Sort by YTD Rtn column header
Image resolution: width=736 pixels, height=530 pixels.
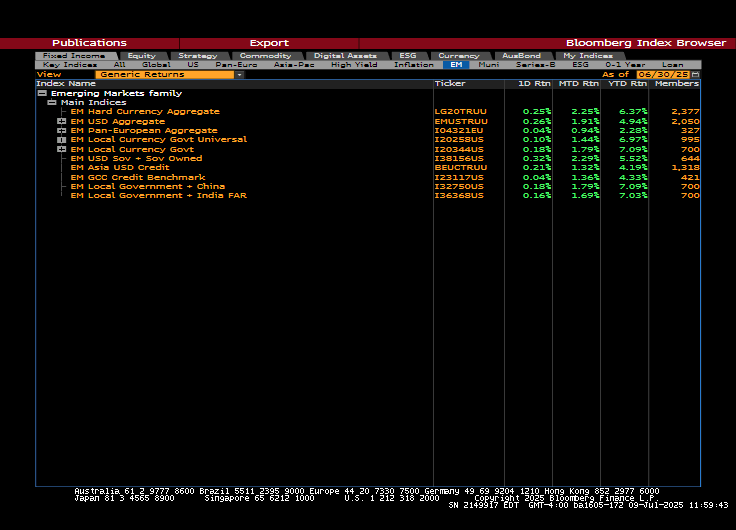click(628, 84)
